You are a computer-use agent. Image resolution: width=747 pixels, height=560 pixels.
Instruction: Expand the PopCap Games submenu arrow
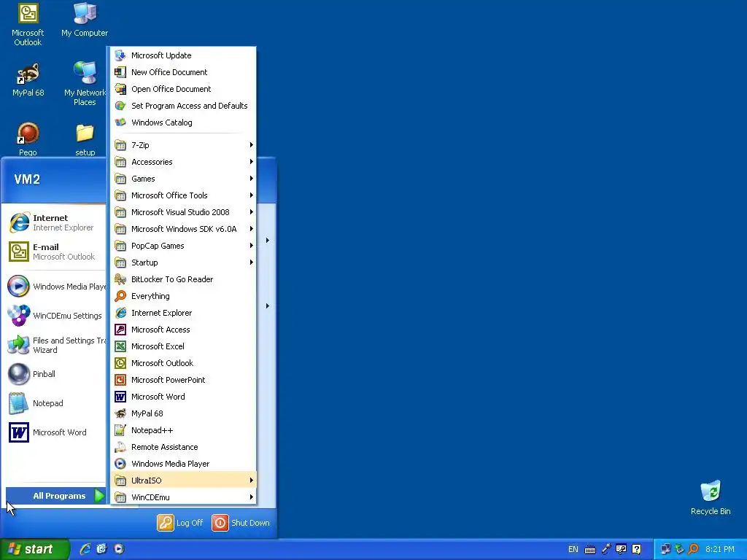pyautogui.click(x=251, y=246)
